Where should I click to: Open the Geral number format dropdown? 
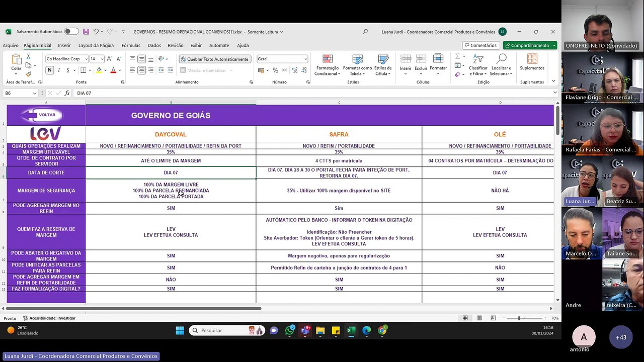[305, 59]
